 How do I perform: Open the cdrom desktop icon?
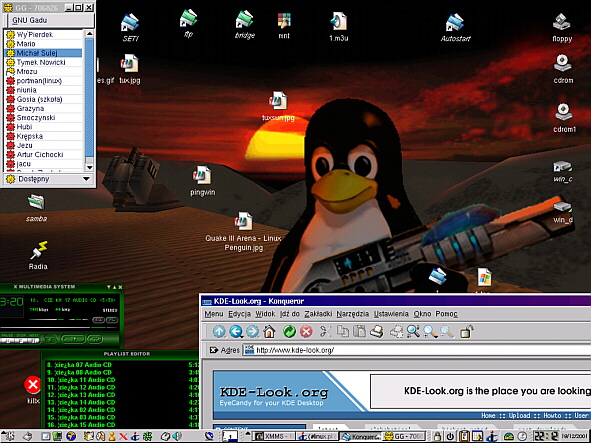point(563,69)
